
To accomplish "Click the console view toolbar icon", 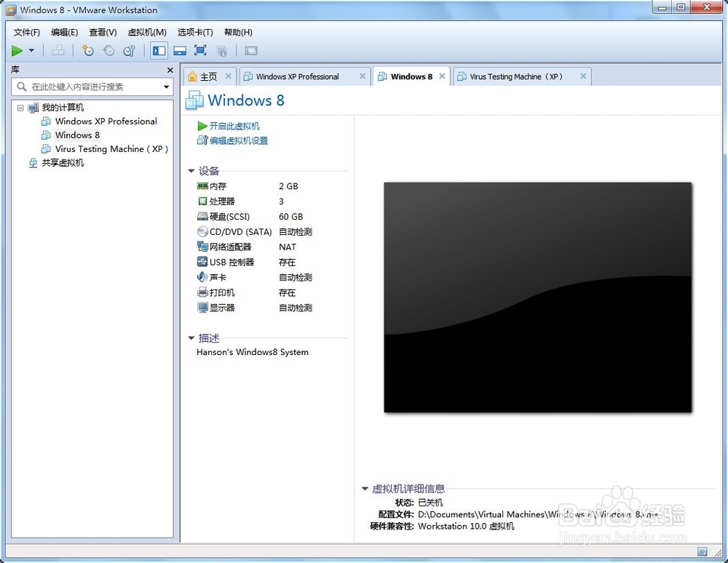I will 251,50.
